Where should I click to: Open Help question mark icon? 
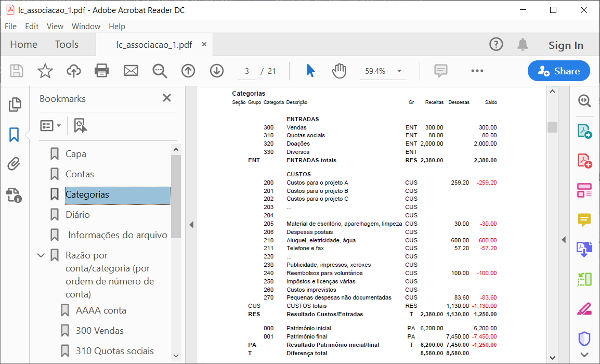click(x=497, y=44)
